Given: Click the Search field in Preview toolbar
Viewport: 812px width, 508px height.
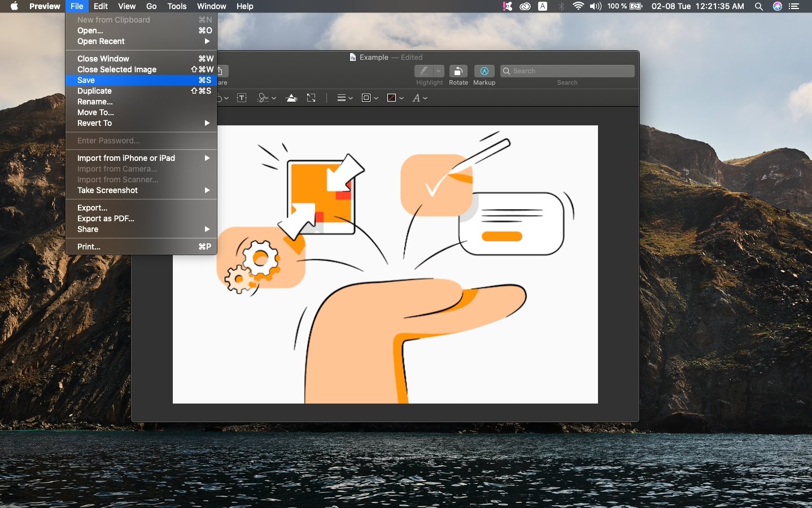Looking at the screenshot, I should 567,71.
